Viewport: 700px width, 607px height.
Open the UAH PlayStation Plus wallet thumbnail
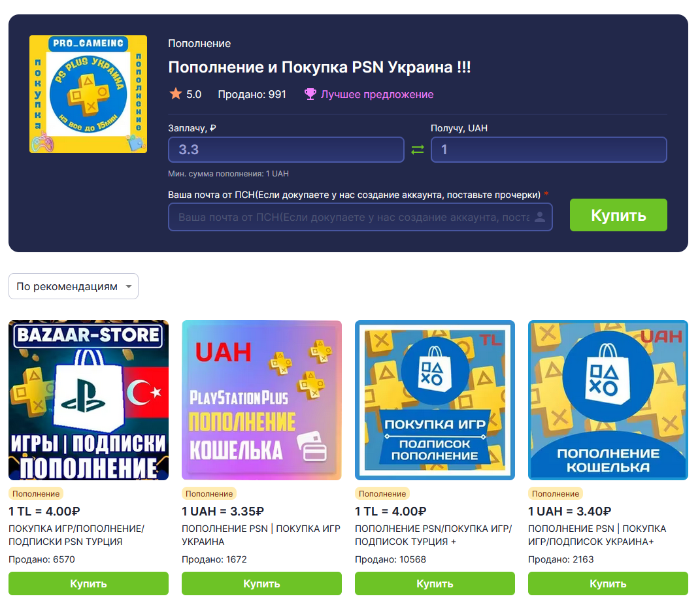[x=261, y=401]
